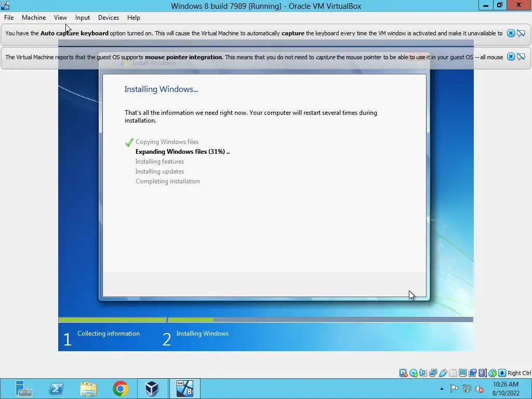Open the Machine menu
This screenshot has height=399, width=532.
[x=34, y=18]
